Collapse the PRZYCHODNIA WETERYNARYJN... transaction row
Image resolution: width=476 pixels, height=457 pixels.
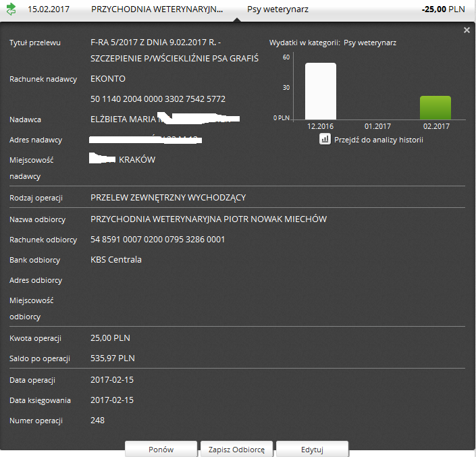click(157, 10)
